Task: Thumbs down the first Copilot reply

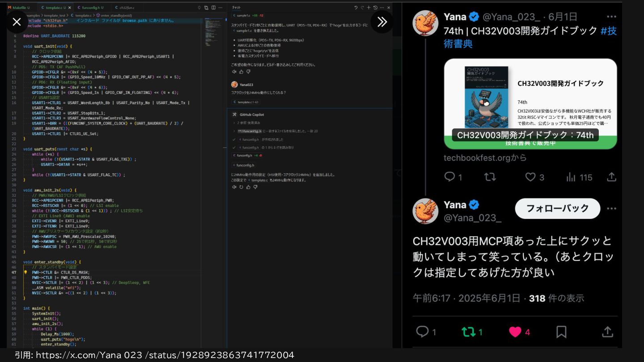Action: 248,72
